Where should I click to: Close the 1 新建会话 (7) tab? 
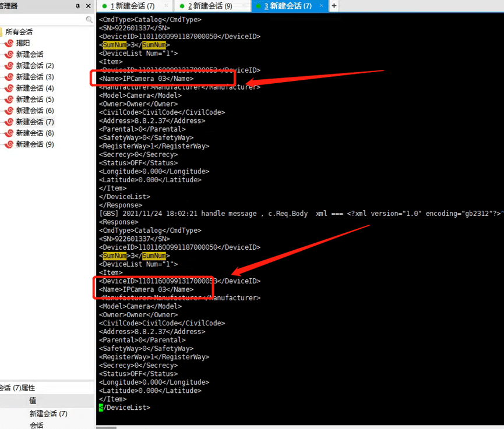tap(166, 6)
